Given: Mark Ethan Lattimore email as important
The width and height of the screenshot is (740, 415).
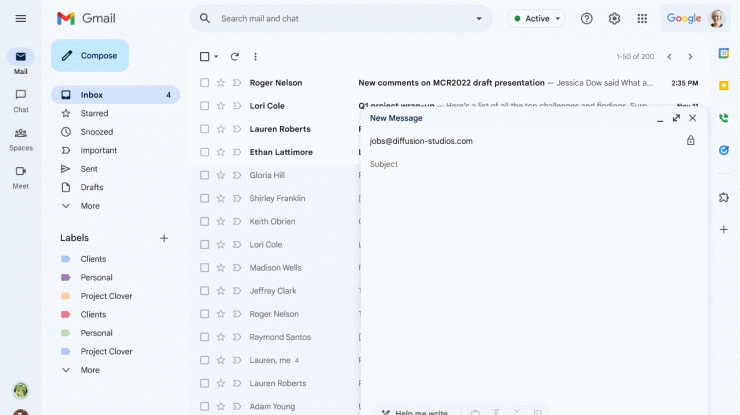Looking at the screenshot, I should click(237, 152).
